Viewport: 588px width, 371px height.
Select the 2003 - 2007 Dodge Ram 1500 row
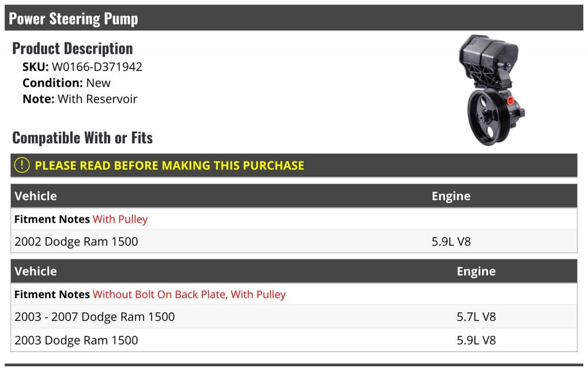click(294, 317)
